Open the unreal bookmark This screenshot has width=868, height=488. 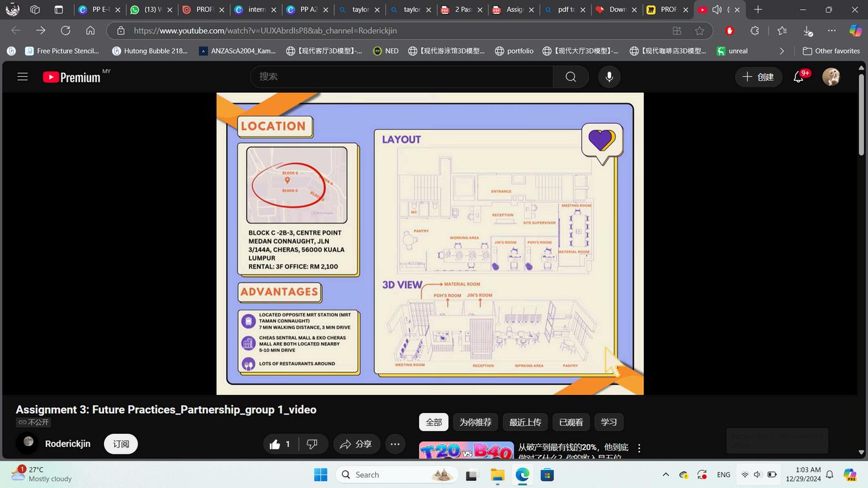tap(732, 51)
